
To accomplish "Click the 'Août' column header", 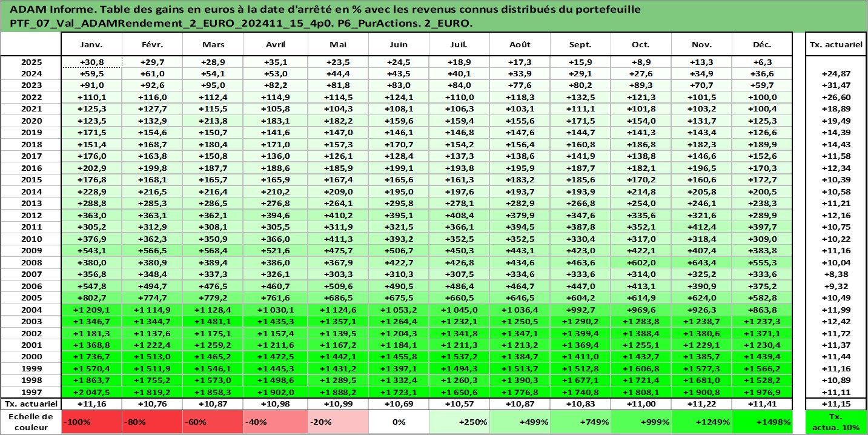I will 520,45.
